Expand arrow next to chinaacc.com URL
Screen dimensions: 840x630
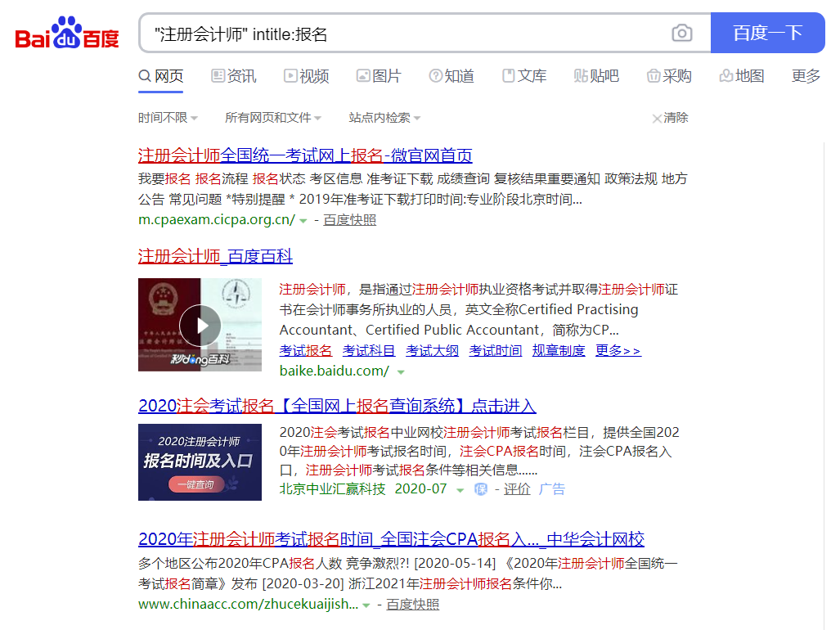click(366, 605)
